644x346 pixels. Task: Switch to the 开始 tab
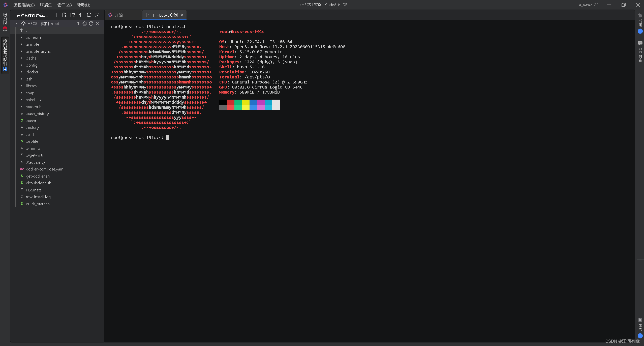[118, 15]
